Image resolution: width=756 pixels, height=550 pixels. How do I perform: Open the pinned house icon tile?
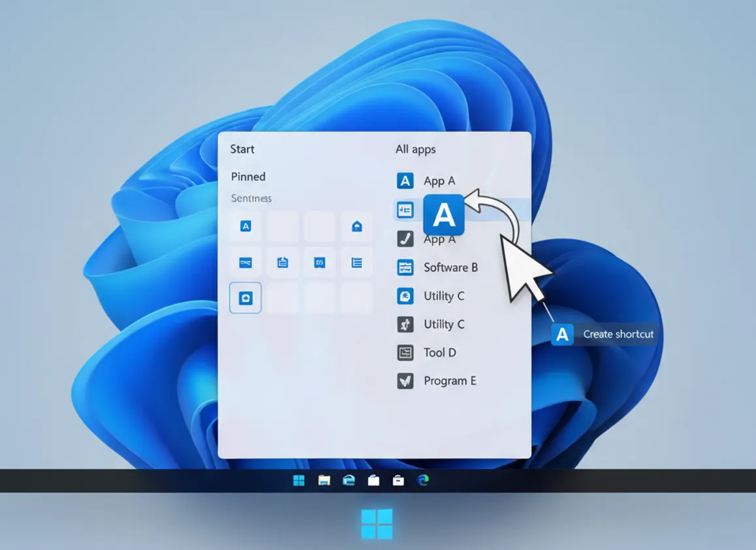(x=356, y=227)
